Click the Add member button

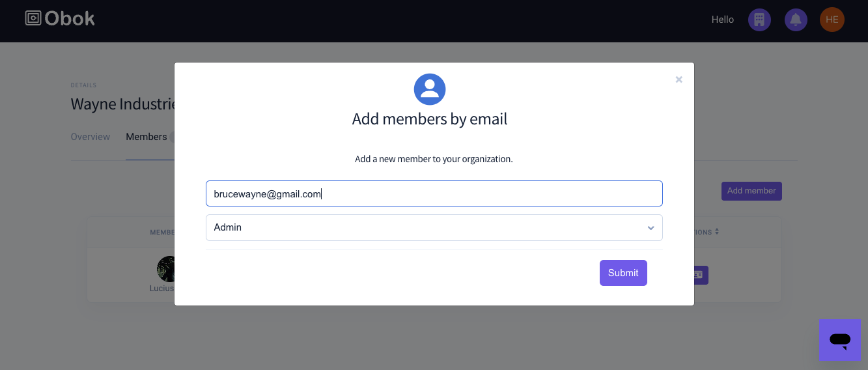point(751,191)
